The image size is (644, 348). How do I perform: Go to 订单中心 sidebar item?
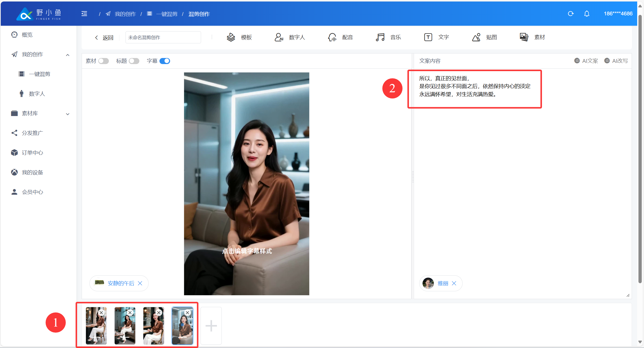point(32,153)
